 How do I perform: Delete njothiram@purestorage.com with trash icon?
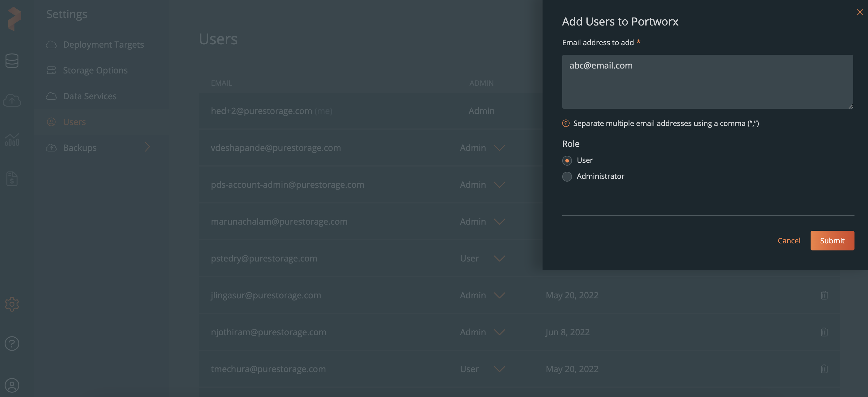824,332
